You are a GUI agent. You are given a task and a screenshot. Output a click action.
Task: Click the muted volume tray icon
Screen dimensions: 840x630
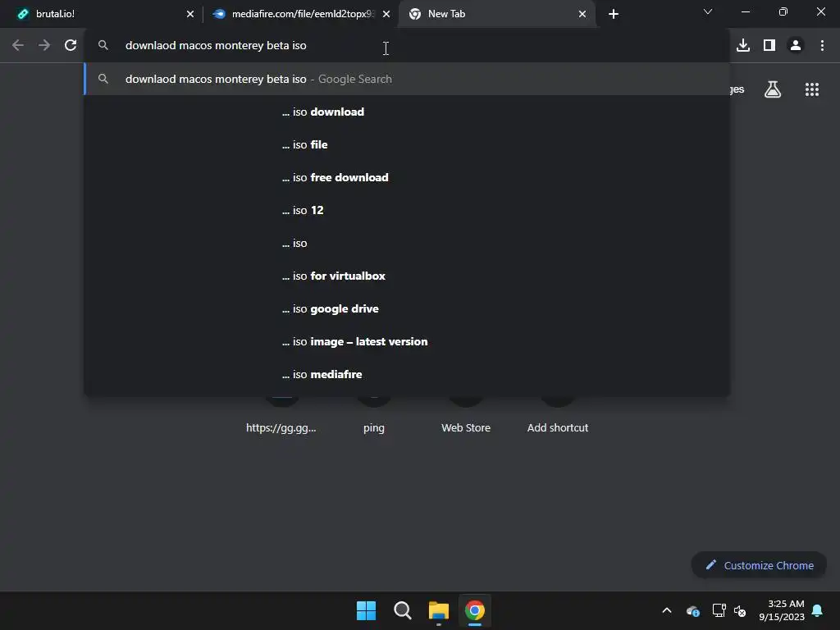coord(741,610)
